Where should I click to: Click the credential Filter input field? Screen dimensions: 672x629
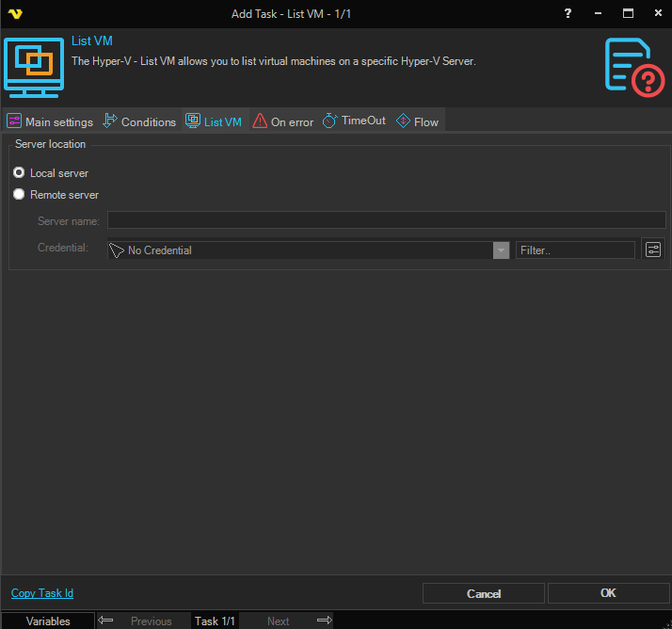[x=575, y=250]
